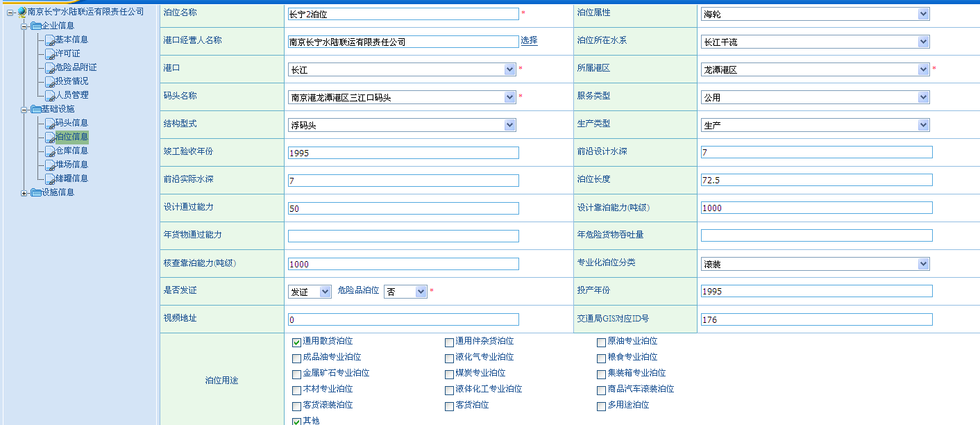Tick the 煤炭专业泊位 checkbox
980x425 pixels.
(449, 374)
